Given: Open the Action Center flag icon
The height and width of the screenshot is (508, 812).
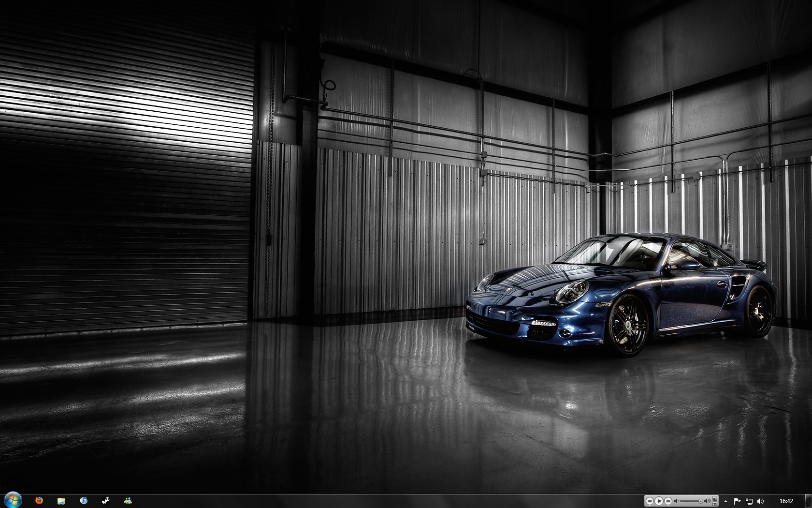Looking at the screenshot, I should (x=737, y=501).
